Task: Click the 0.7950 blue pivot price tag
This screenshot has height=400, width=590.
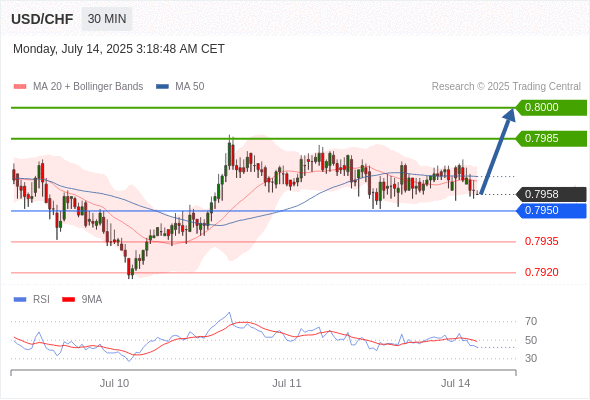Action: tap(551, 211)
